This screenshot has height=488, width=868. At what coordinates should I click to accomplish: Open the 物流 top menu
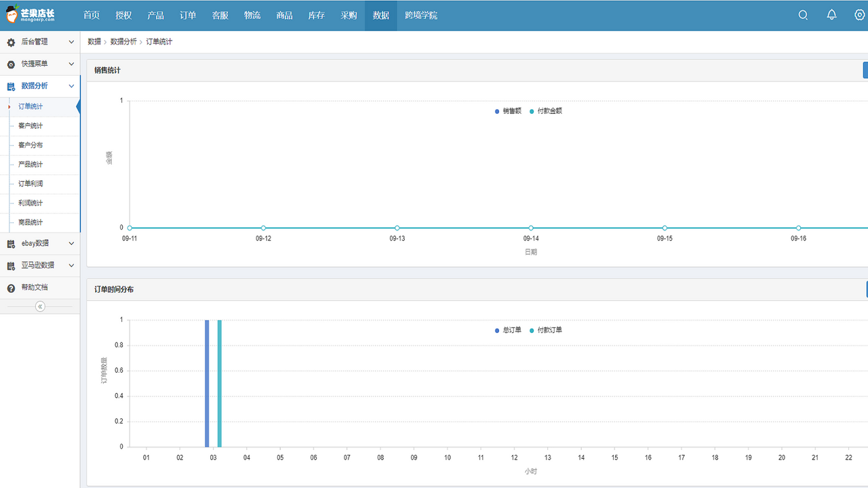tap(252, 15)
